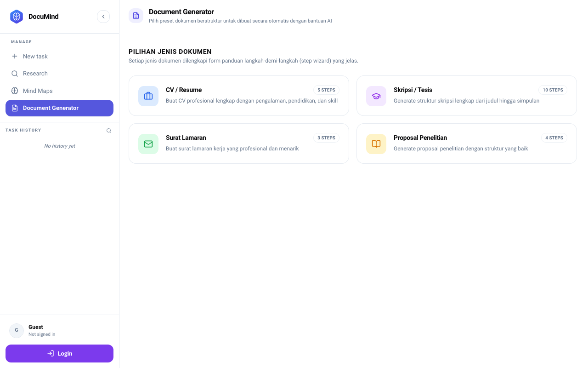Click the 5 STEPS badge
Image resolution: width=588 pixels, height=368 pixels.
[x=326, y=90]
